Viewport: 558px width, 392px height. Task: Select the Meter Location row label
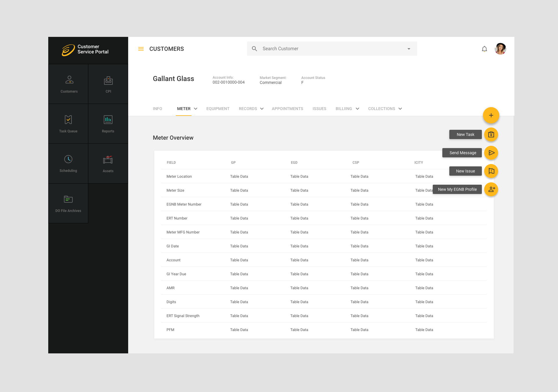point(179,177)
